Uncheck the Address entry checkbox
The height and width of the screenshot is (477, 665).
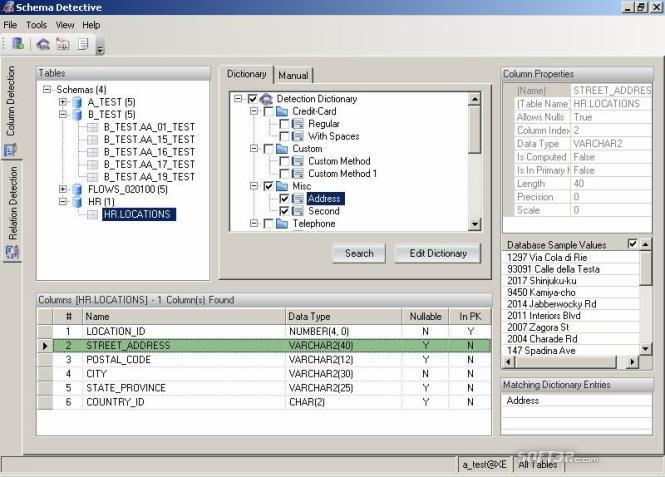(285, 198)
